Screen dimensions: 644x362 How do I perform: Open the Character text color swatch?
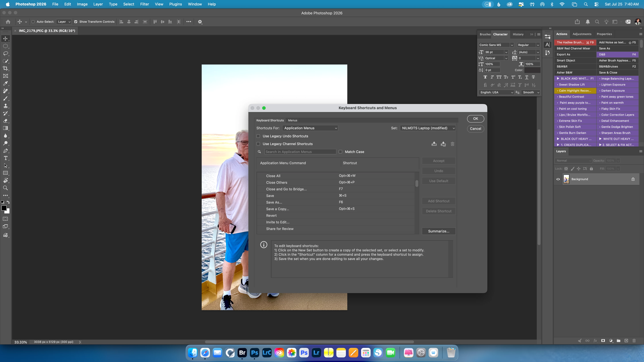pyautogui.click(x=532, y=70)
